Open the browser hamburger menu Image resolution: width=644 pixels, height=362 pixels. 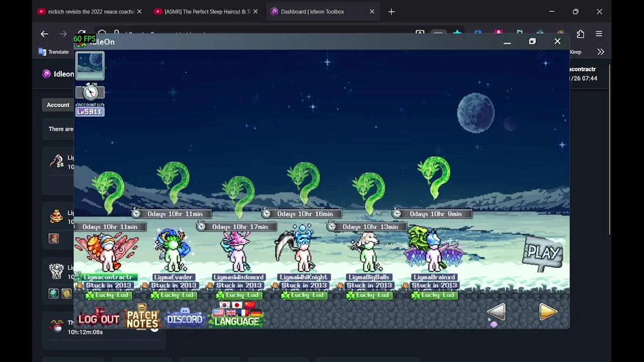tap(599, 34)
